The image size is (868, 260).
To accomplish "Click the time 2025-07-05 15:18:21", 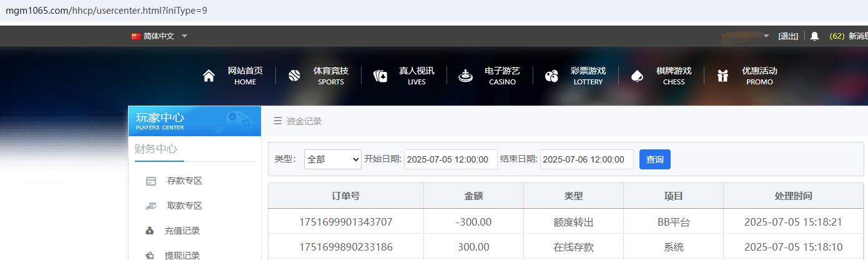I will tap(793, 222).
